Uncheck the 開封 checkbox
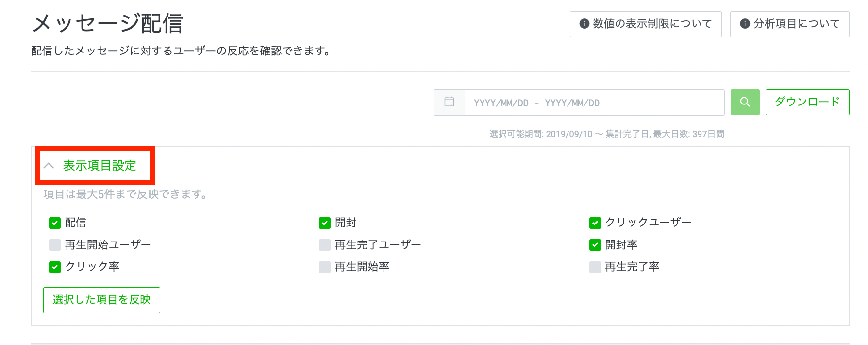 pos(325,223)
